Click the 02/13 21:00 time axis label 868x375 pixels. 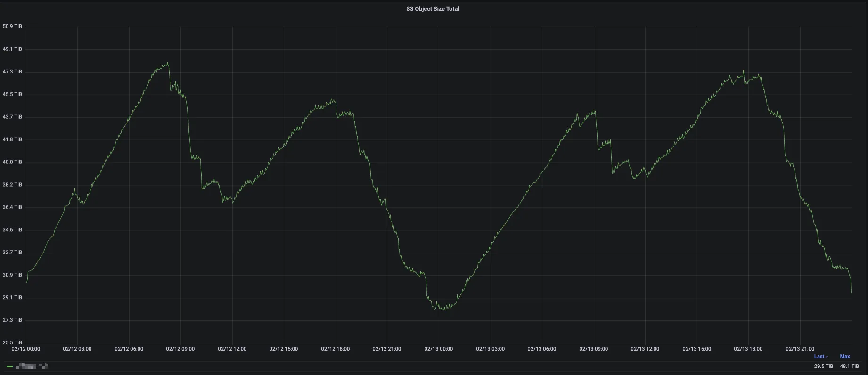pos(800,349)
